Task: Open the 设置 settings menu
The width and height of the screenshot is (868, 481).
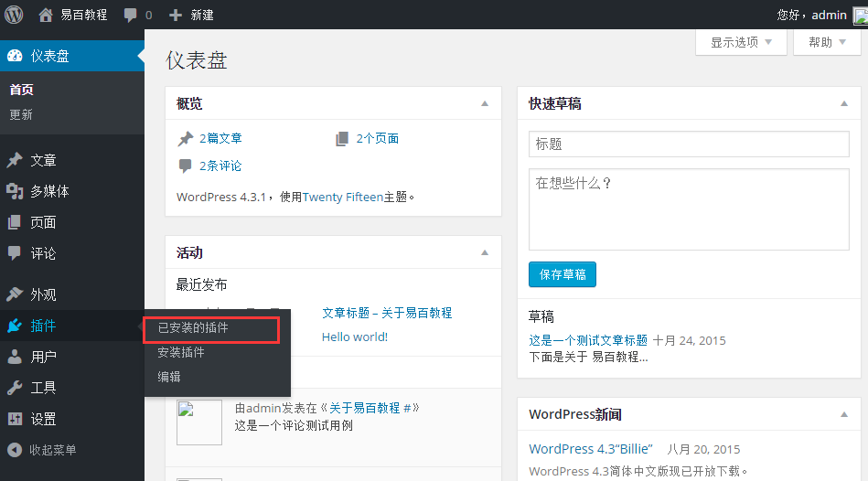Action: click(x=43, y=419)
